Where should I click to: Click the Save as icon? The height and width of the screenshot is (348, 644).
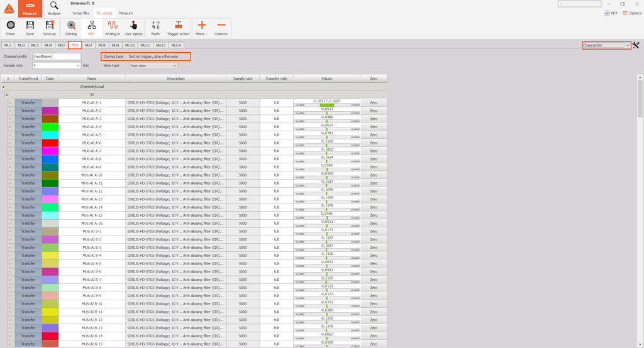pyautogui.click(x=49, y=28)
